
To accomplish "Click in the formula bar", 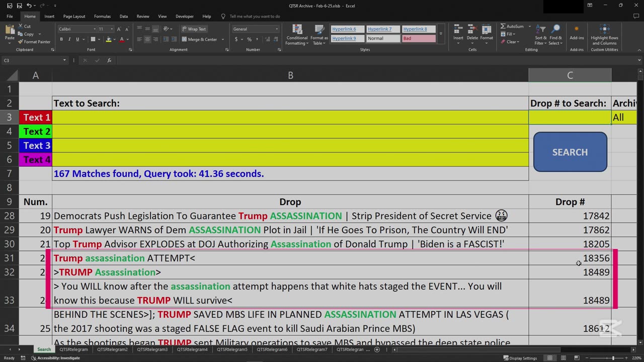I will pyautogui.click(x=377, y=60).
